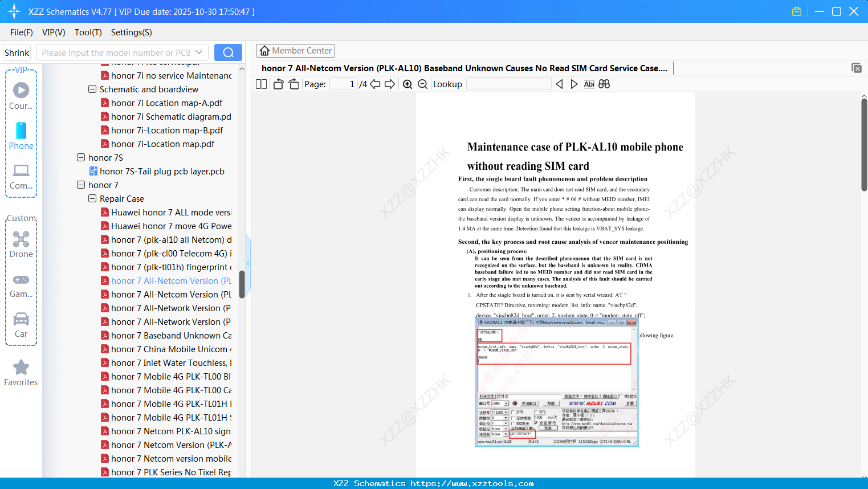Click the xzztools.com website link
The width and height of the screenshot is (868, 489).
(472, 483)
